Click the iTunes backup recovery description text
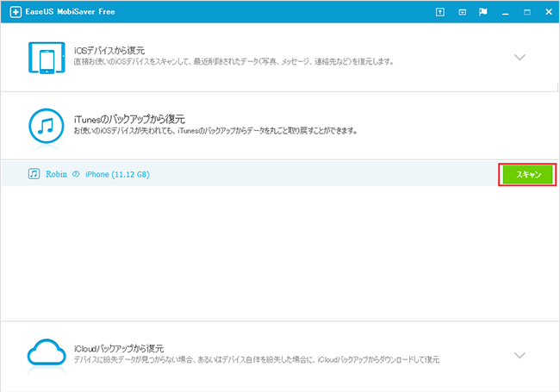560x392 pixels. (x=215, y=131)
